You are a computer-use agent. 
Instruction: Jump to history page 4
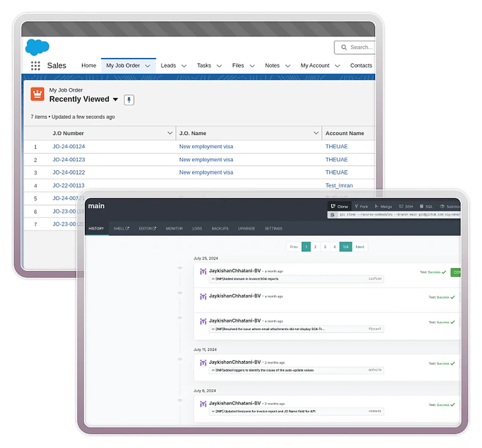[334, 247]
